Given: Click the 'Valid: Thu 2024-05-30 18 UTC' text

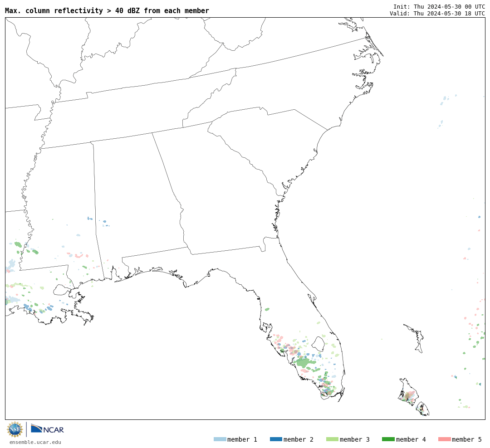Looking at the screenshot, I should click(437, 14).
